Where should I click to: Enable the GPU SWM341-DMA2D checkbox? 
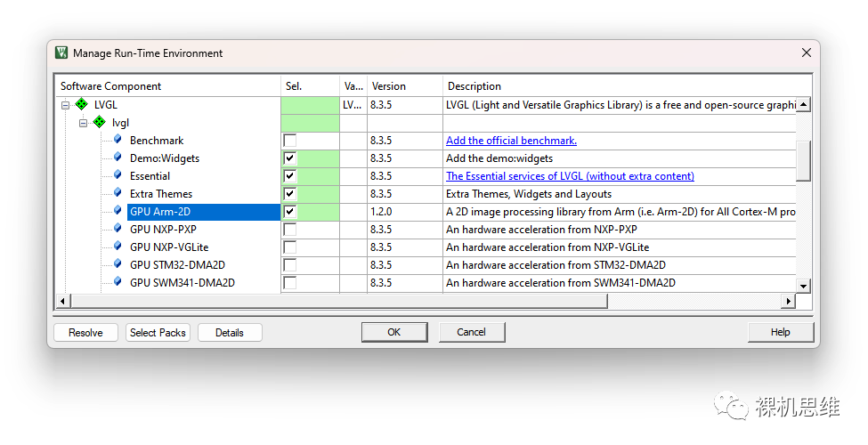click(x=289, y=282)
